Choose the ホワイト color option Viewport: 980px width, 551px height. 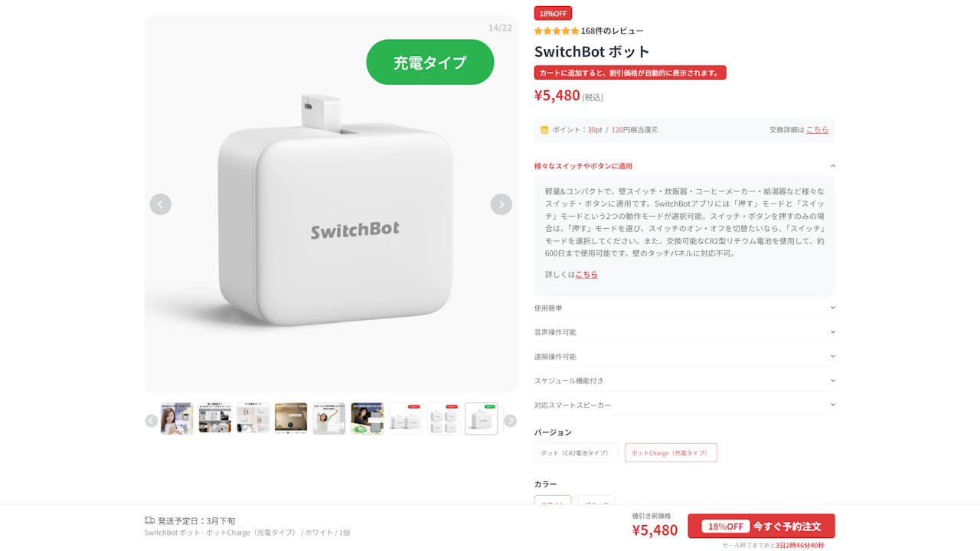point(552,504)
